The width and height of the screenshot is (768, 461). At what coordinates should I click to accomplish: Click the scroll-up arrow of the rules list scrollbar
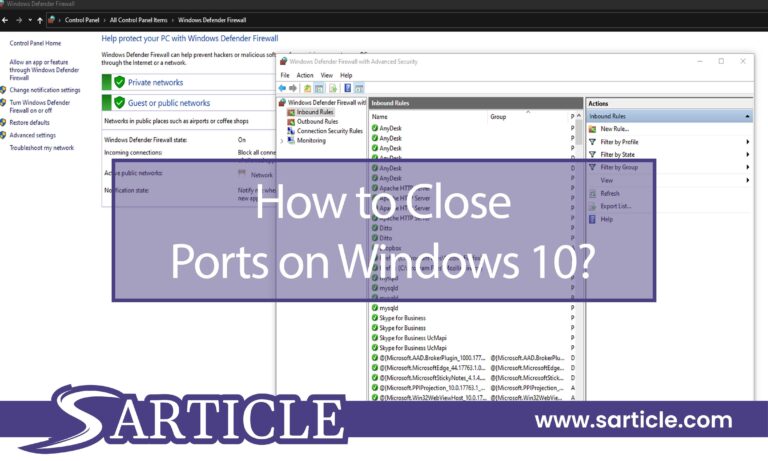(x=578, y=116)
